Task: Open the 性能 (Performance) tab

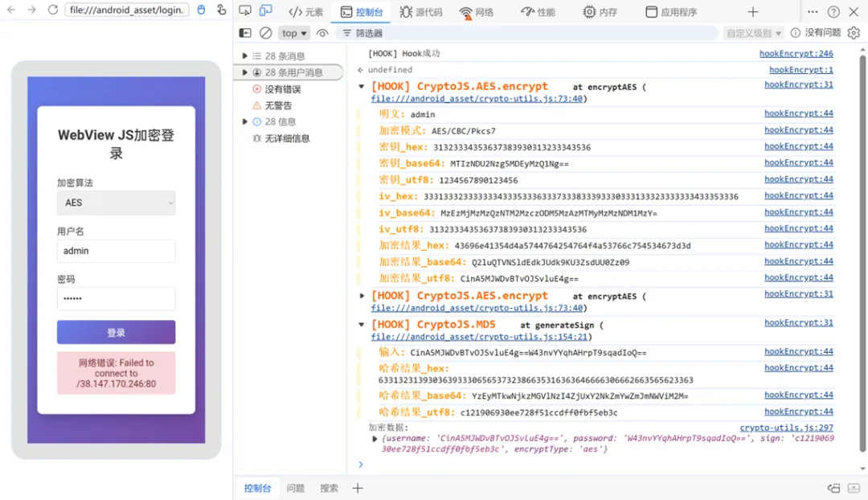Action: 538,12
